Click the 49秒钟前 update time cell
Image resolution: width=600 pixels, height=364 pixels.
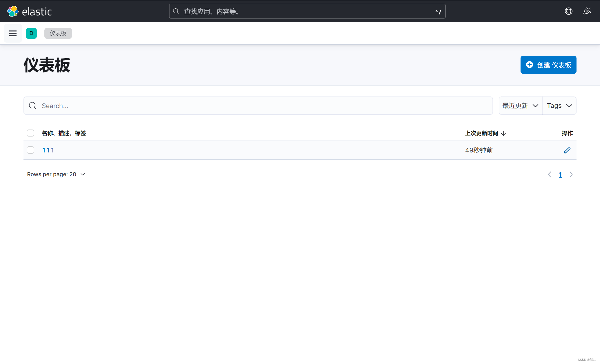[x=479, y=150]
